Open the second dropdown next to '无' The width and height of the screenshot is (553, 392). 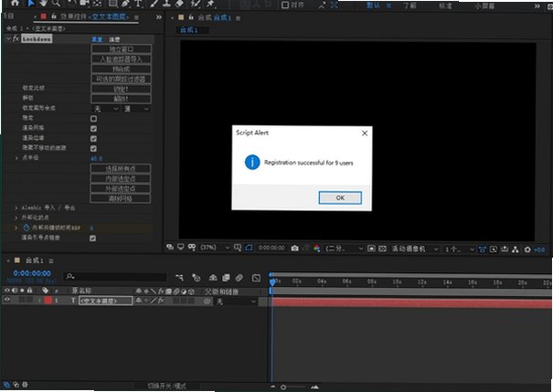point(136,110)
